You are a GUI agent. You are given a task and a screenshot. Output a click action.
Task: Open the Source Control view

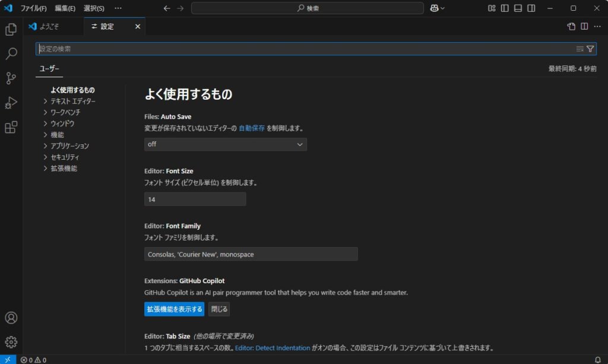(11, 78)
